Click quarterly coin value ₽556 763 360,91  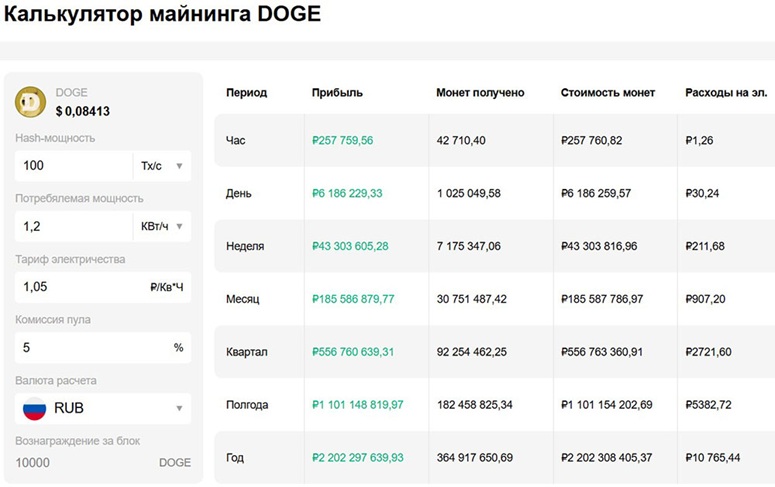click(x=602, y=352)
